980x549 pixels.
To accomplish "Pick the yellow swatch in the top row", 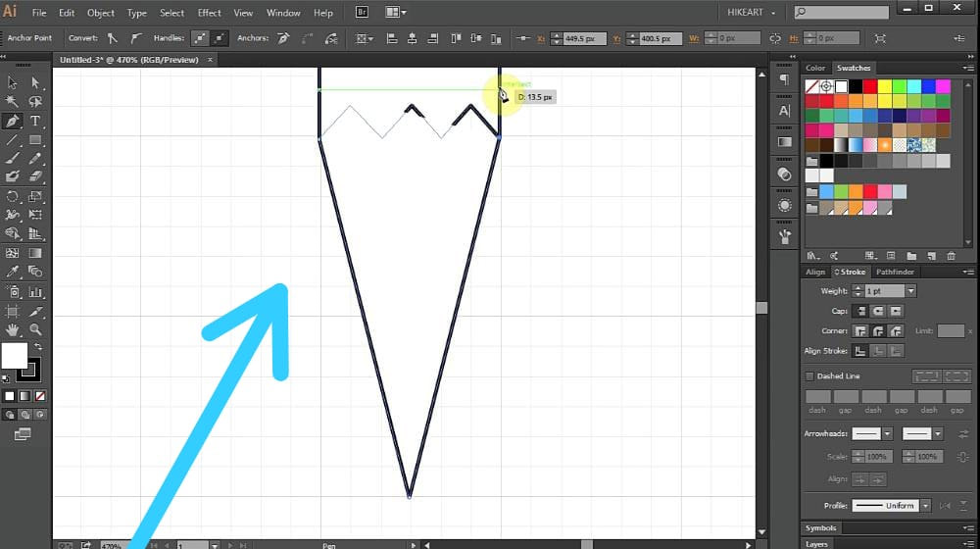I will click(884, 86).
